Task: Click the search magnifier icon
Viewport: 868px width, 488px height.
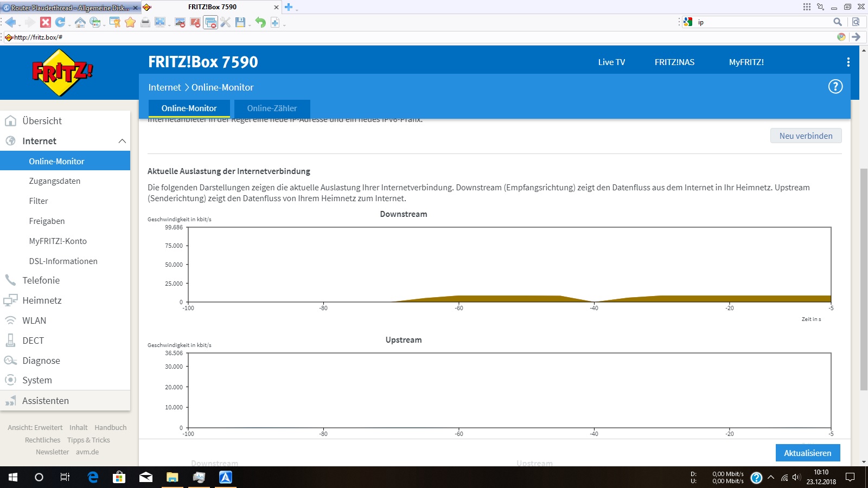Action: click(x=838, y=22)
